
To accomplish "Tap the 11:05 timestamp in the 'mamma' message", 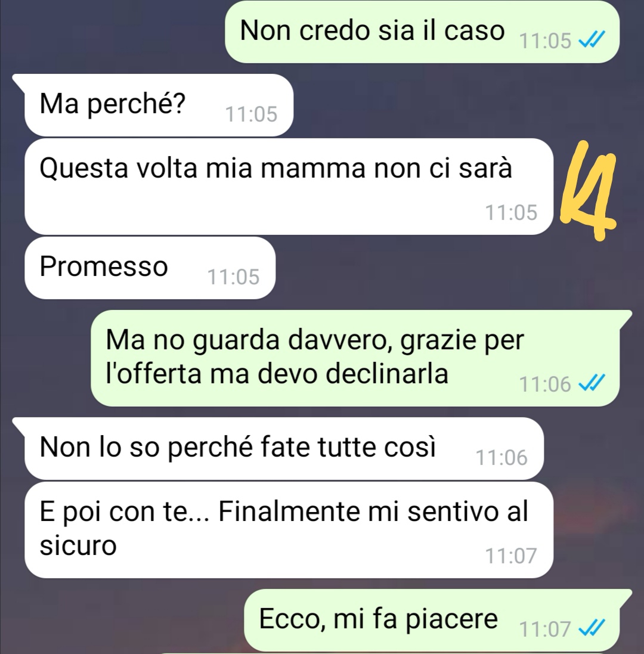I will 511,212.
